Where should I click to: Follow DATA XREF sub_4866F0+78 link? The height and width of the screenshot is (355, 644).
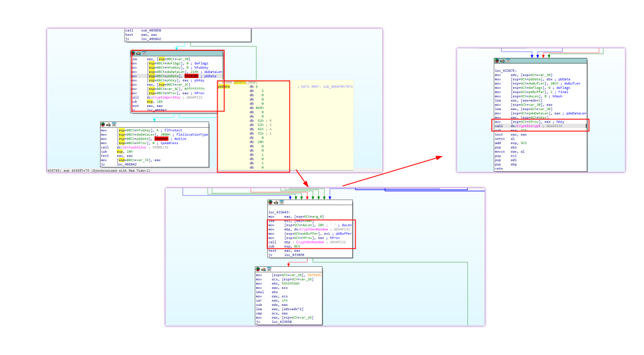pos(337,87)
